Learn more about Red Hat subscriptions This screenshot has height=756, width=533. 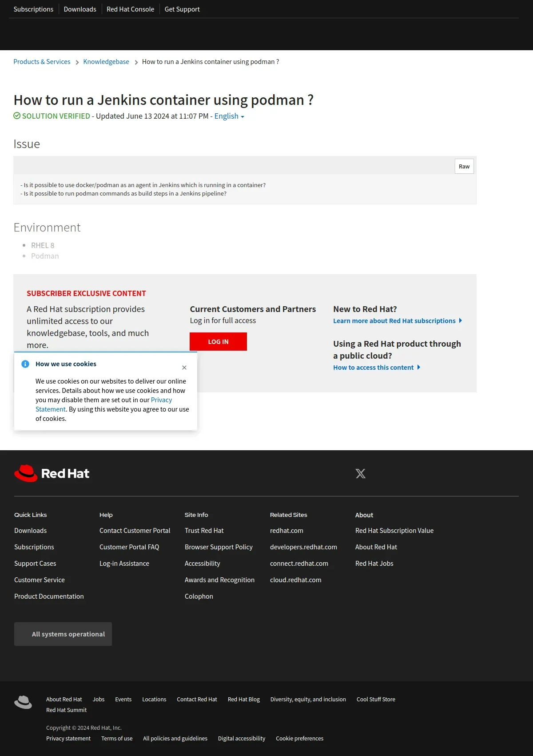pyautogui.click(x=398, y=321)
